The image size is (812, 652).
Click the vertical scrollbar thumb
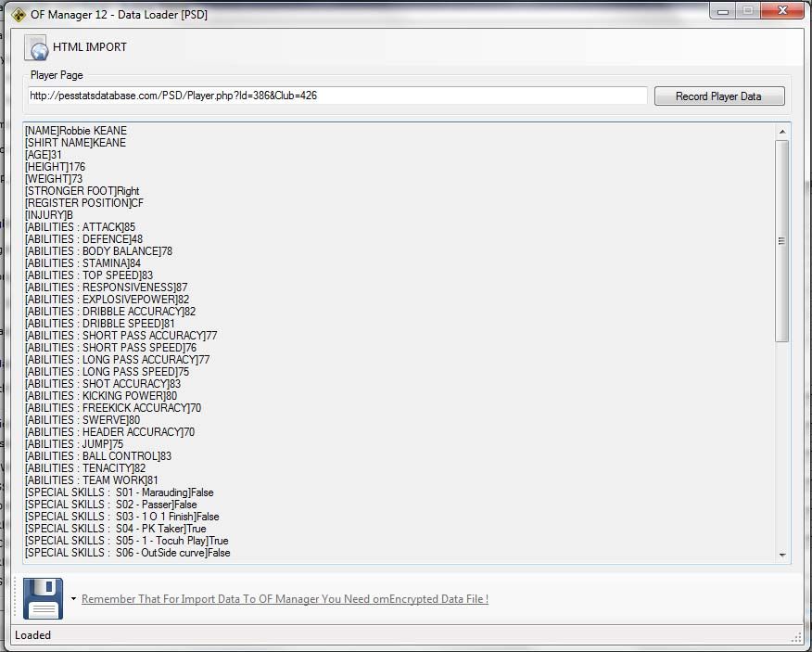tap(782, 241)
